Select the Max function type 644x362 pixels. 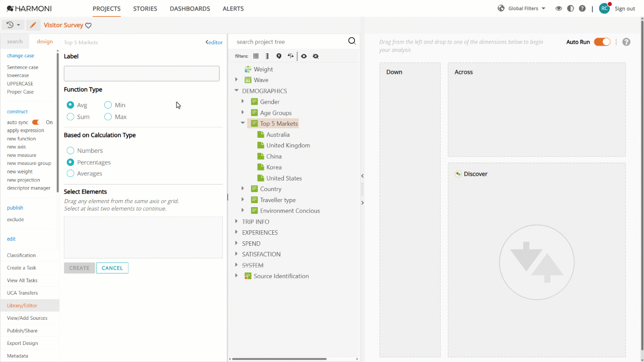coord(108,117)
